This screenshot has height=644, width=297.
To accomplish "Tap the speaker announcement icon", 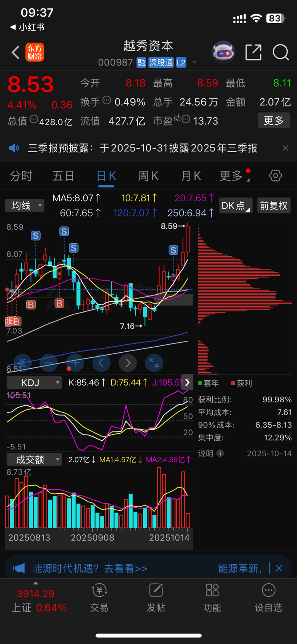I will click(x=14, y=148).
